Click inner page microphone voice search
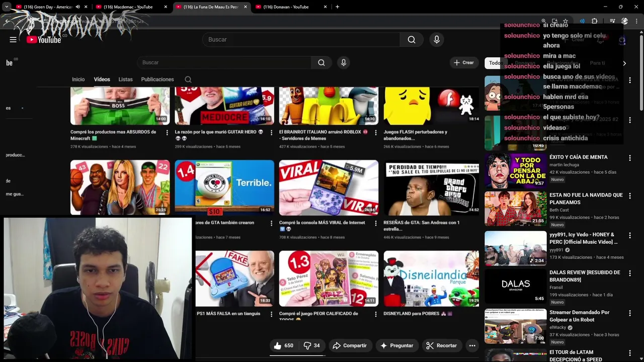 click(x=344, y=62)
